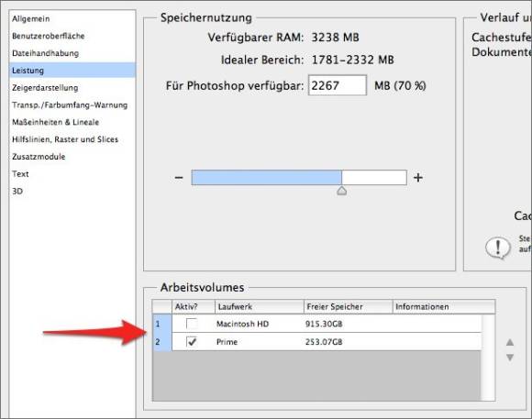Click the minus icon beside memory slider
This screenshot has height=419, width=532.
[179, 178]
